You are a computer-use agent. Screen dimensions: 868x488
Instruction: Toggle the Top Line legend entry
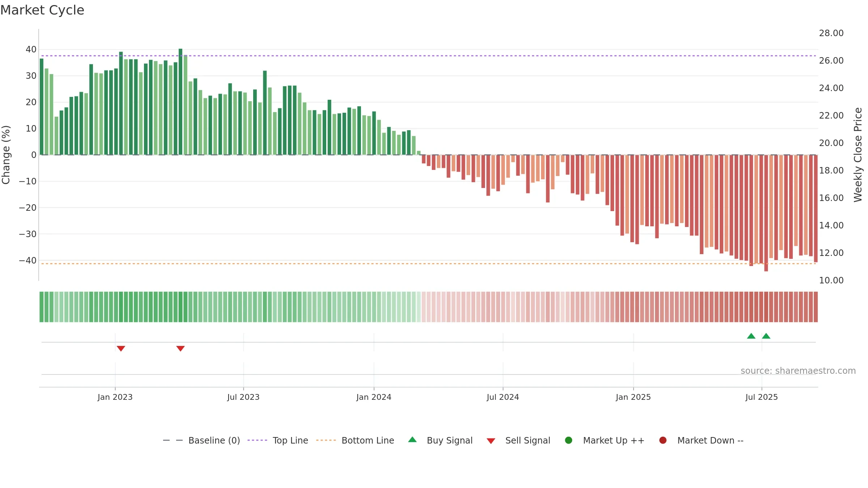tap(278, 440)
